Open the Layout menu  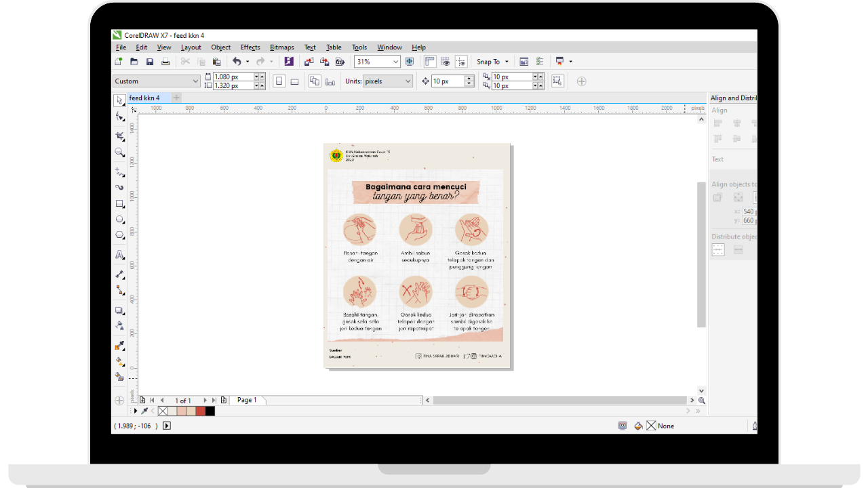(x=191, y=47)
